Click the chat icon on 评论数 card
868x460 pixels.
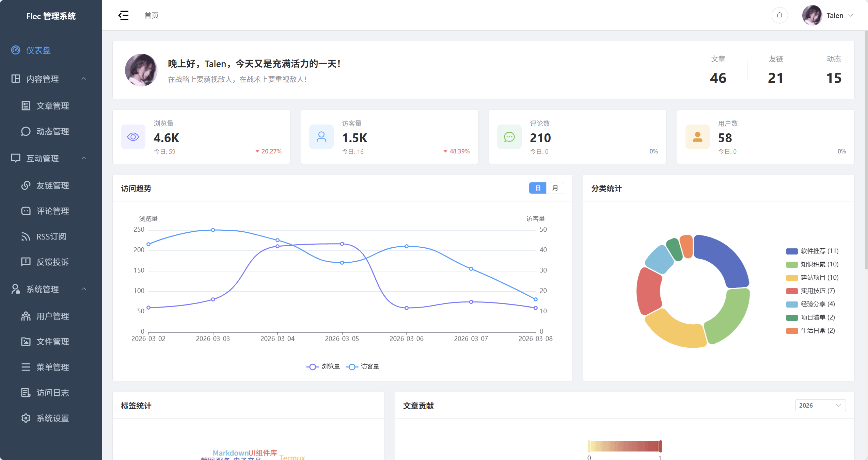point(509,137)
